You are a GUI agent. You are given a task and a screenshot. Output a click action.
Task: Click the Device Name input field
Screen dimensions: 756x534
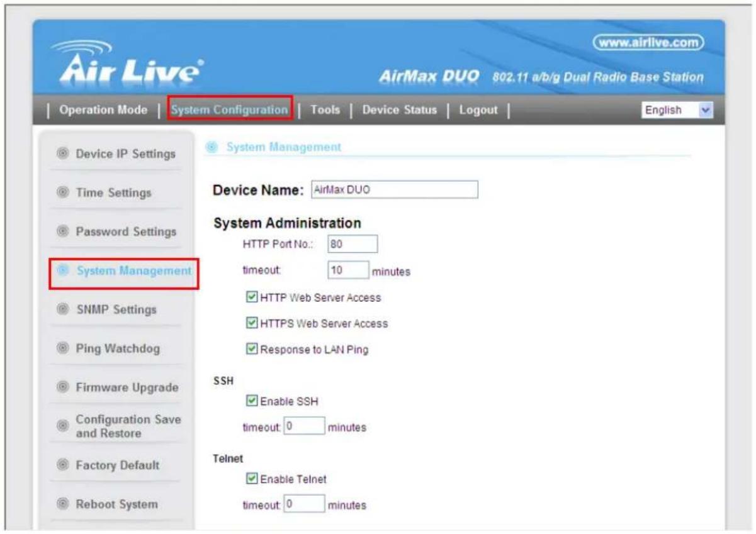(395, 190)
